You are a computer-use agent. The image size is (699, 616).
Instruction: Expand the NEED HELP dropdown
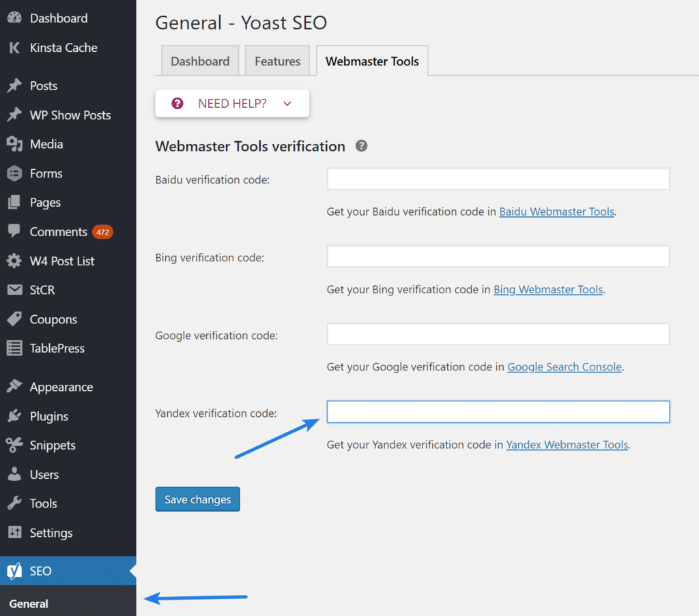[287, 103]
